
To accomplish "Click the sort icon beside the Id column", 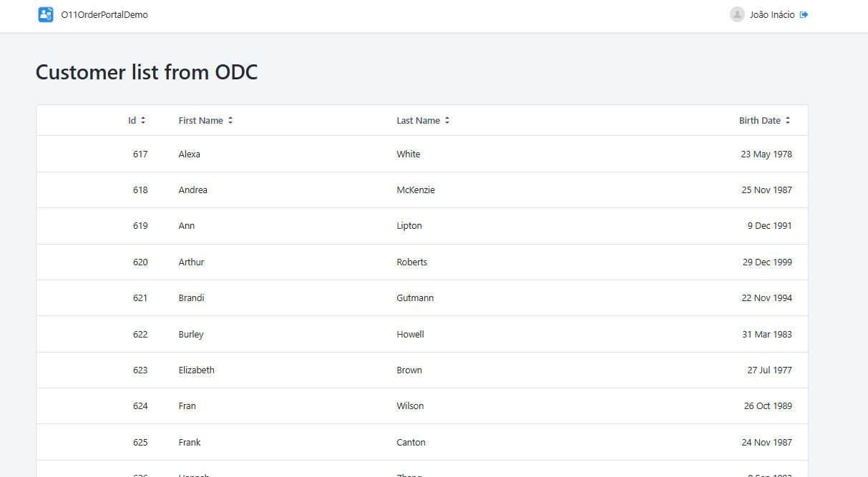I will click(143, 120).
